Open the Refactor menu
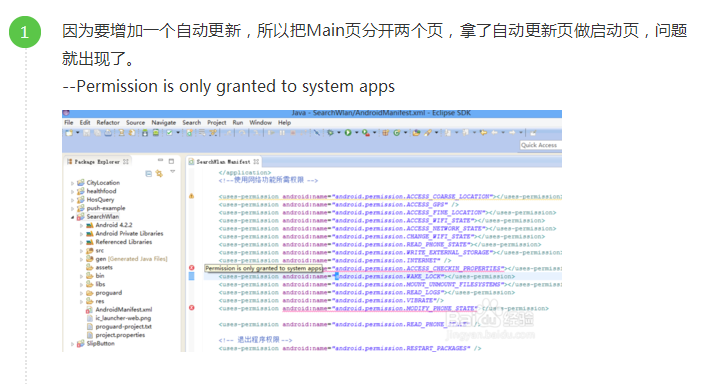 pyautogui.click(x=108, y=122)
